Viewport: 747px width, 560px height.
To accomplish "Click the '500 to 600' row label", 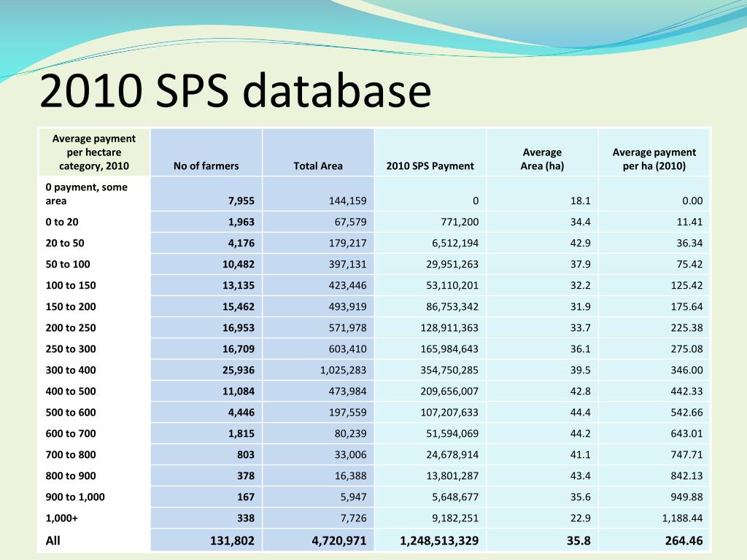I will click(x=71, y=413).
